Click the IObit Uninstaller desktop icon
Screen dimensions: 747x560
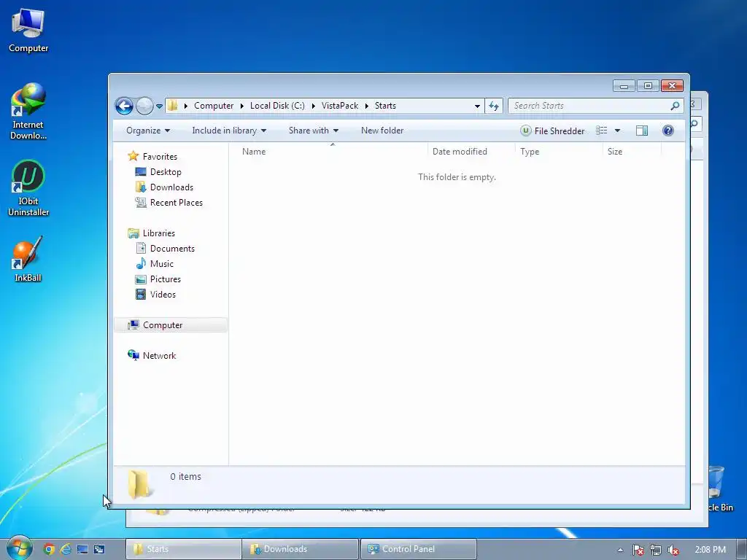tap(28, 188)
